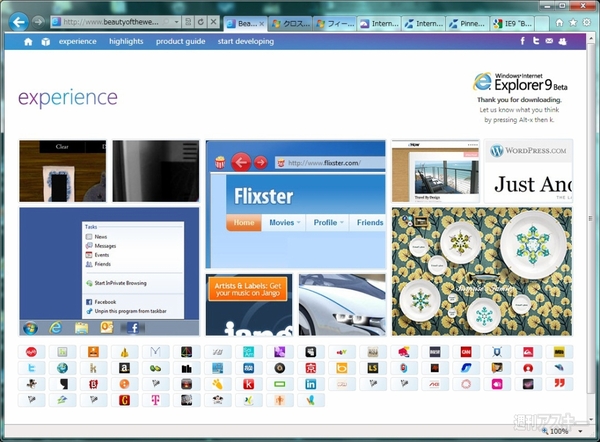Open Favorites with the star icon

(573, 23)
